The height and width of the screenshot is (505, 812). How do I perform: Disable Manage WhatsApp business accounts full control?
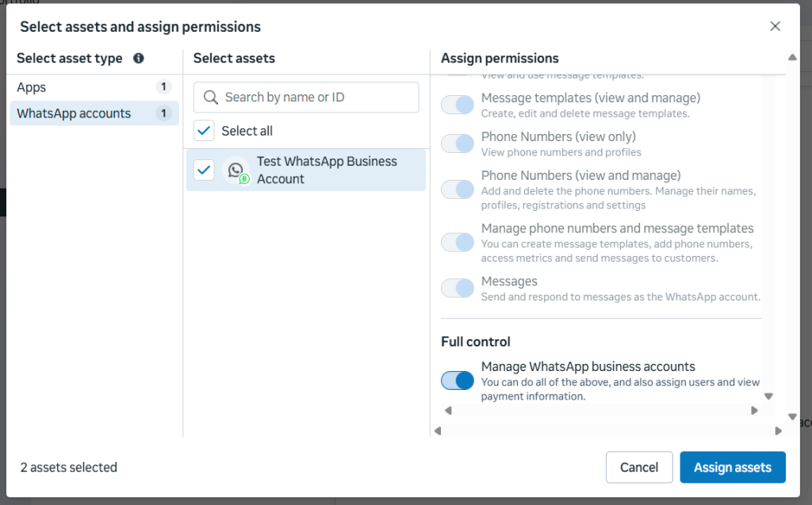pyautogui.click(x=457, y=381)
